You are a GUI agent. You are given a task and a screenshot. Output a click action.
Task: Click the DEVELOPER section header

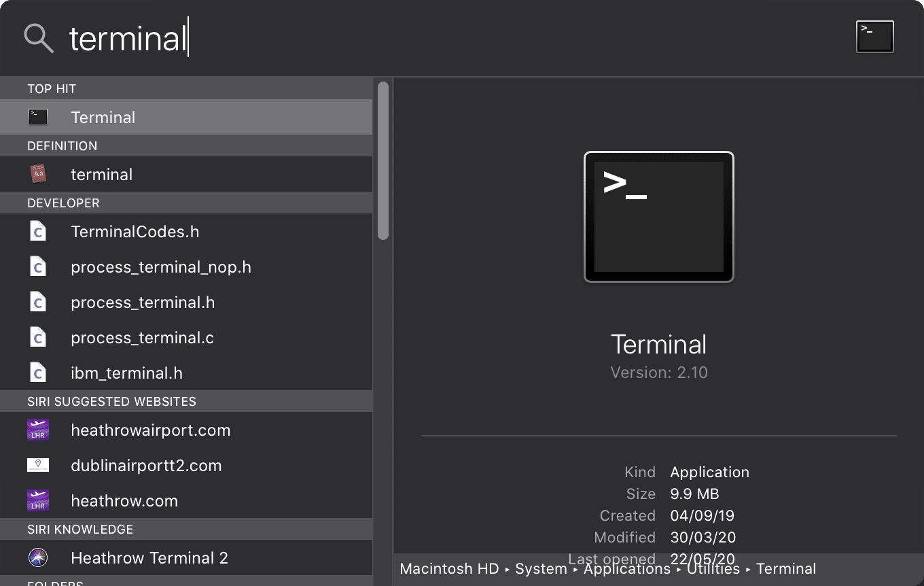[x=186, y=203]
